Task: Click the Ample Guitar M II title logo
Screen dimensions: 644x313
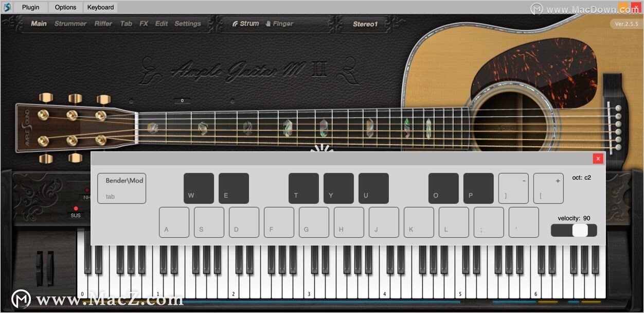Action: pos(249,71)
